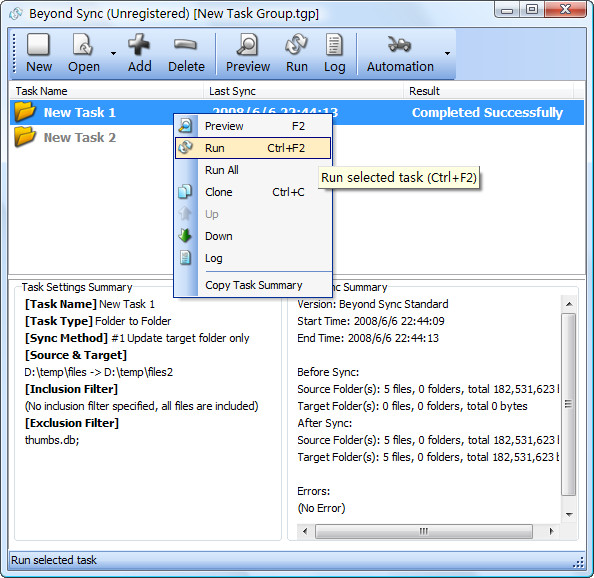Image resolution: width=594 pixels, height=578 pixels.
Task: Choose Clone in the context menu
Action: 253,192
